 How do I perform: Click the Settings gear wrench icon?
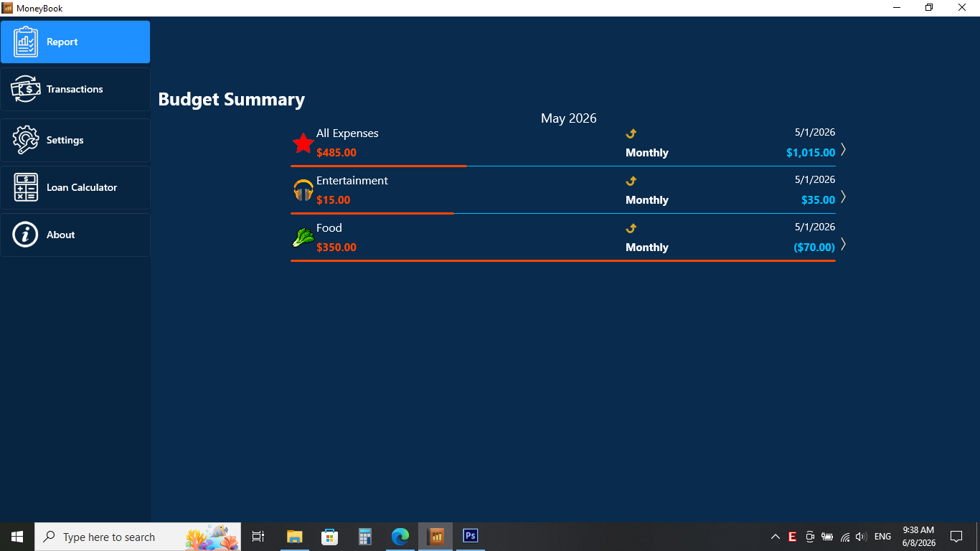pos(26,140)
